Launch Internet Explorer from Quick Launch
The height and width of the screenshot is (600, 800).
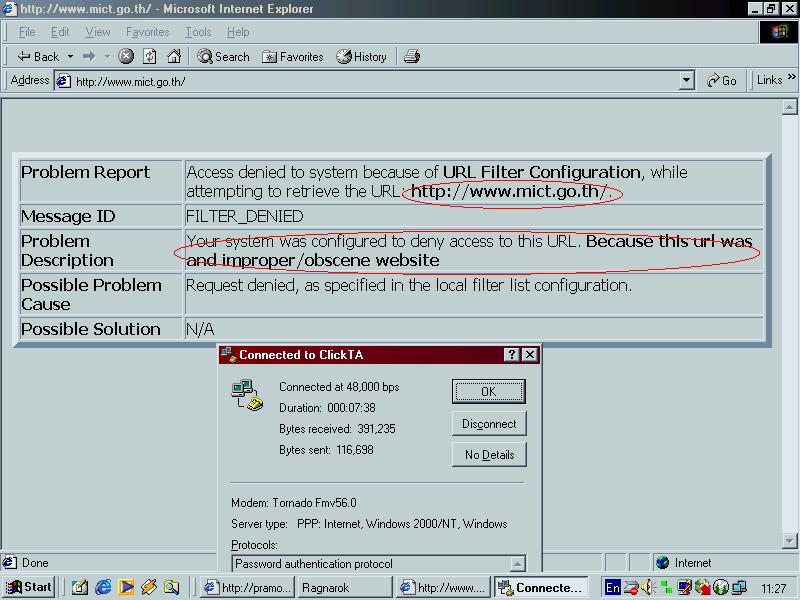(103, 587)
